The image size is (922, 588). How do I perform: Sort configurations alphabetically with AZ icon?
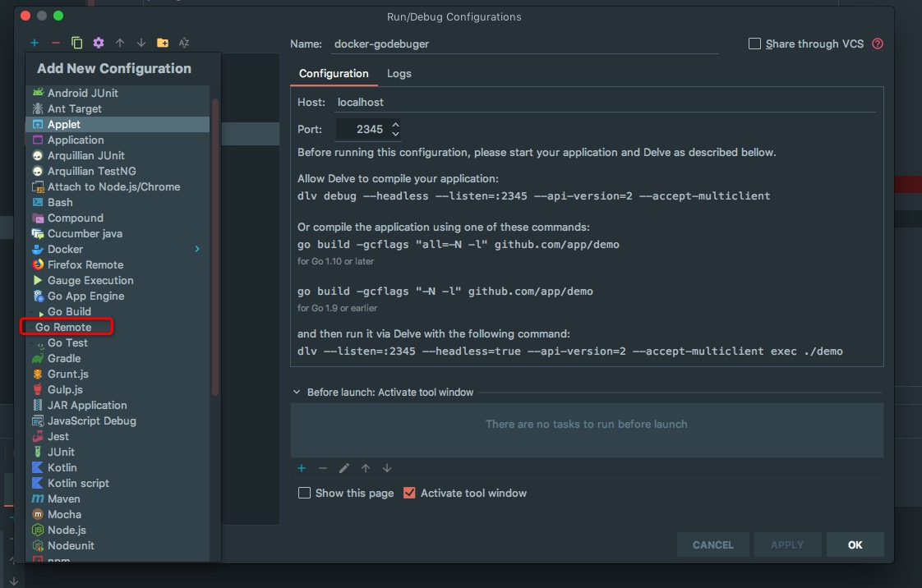click(x=183, y=42)
